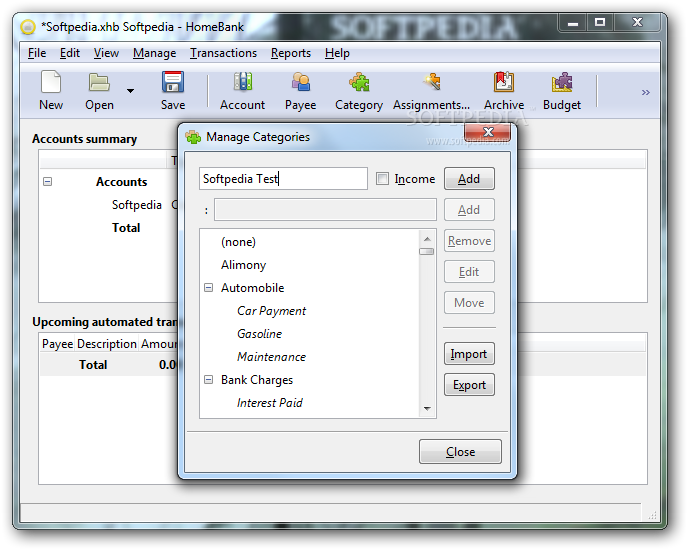Open the Edit menu
Screen dimensions: 688x550
click(x=70, y=53)
